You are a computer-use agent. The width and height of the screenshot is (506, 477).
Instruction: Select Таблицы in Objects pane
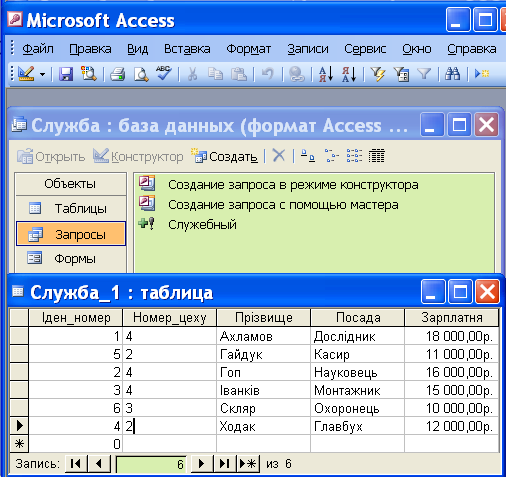(71, 209)
